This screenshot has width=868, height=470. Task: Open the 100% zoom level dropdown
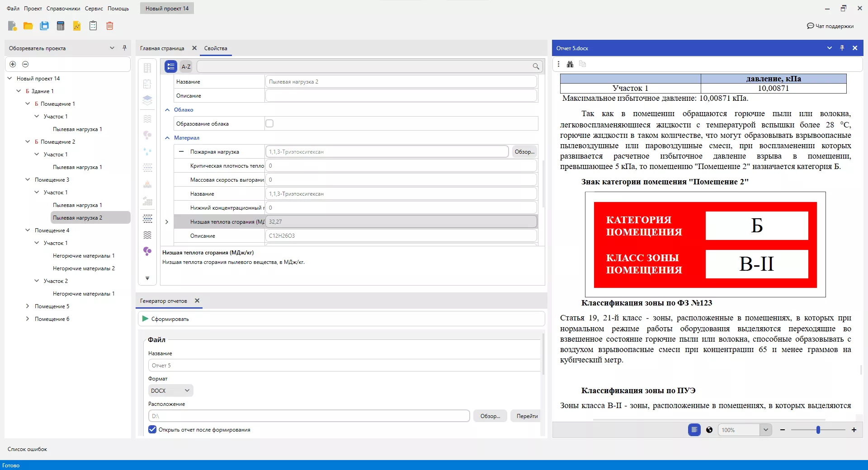(x=765, y=430)
